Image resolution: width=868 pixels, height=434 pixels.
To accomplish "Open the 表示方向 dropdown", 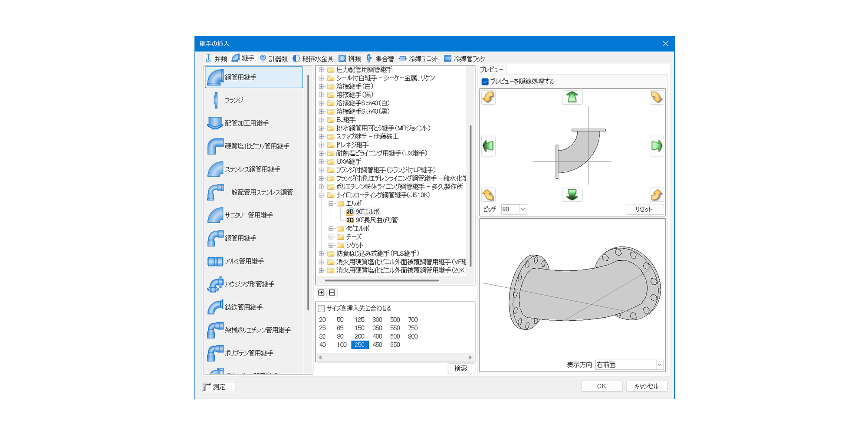I will pos(659,365).
